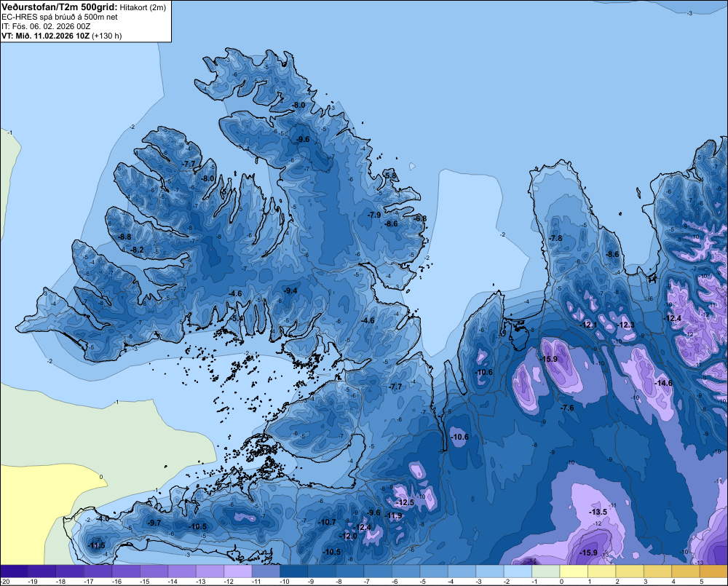Click the title 'Veðurstofan/T2m 500grid:'
The image size is (728, 586).
coord(60,7)
